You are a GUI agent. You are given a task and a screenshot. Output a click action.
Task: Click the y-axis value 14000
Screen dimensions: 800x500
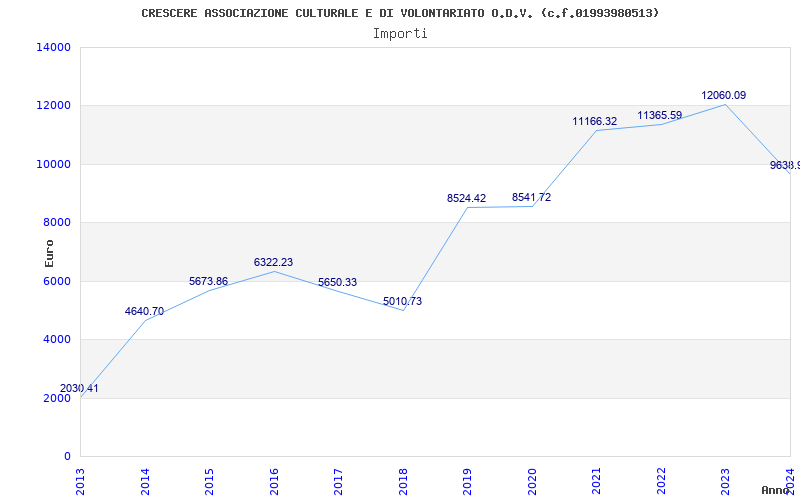pos(53,47)
